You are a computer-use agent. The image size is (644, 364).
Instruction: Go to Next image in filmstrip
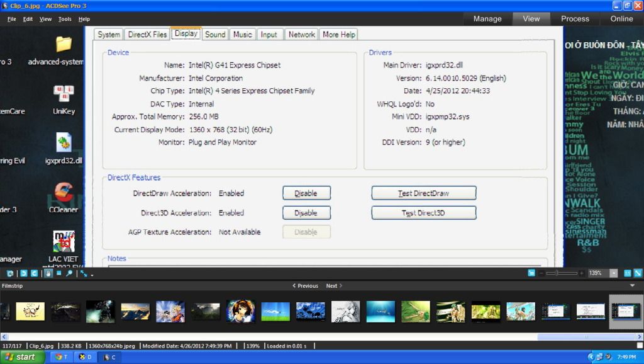pyautogui.click(x=334, y=286)
